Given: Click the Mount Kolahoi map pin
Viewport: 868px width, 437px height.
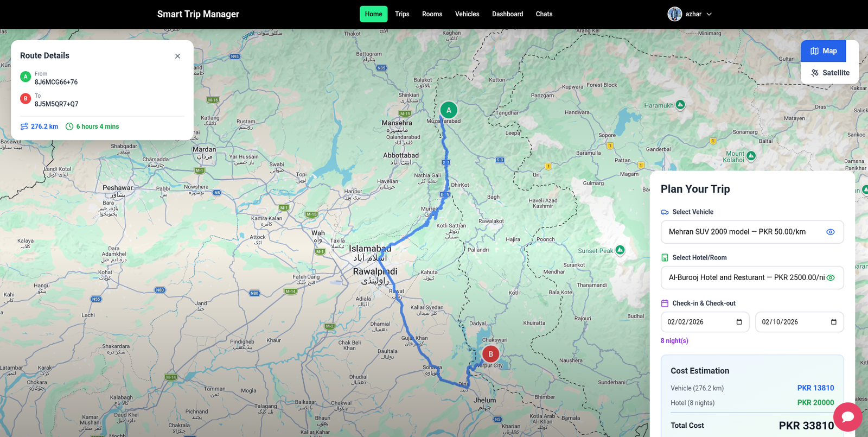Looking at the screenshot, I should pos(751,156).
